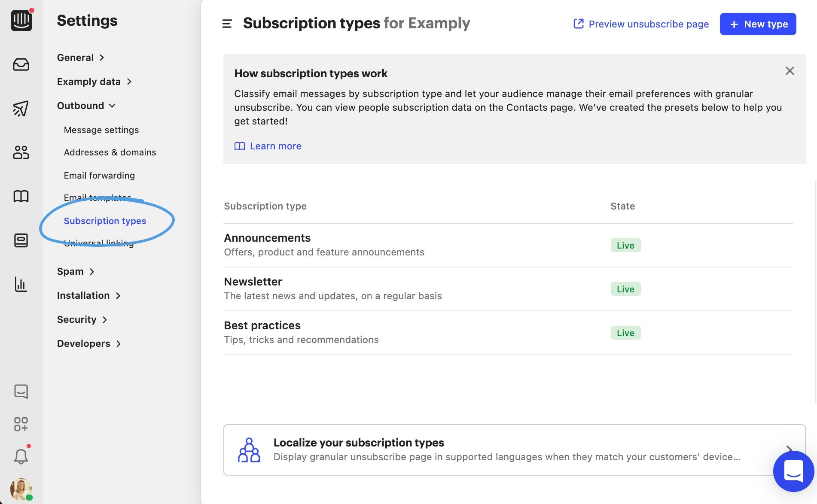Open the Outbound paper plane icon
Viewport: 817px width, 504px height.
(21, 109)
